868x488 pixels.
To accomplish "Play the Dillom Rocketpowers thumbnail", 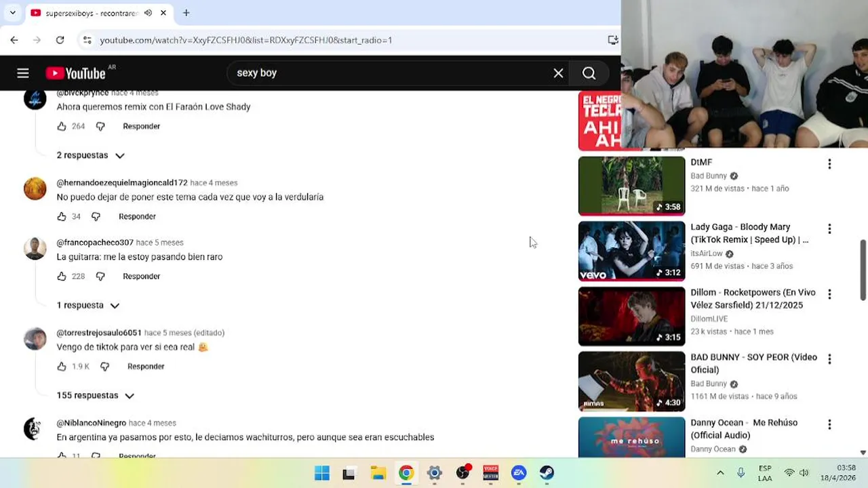I will (x=631, y=316).
